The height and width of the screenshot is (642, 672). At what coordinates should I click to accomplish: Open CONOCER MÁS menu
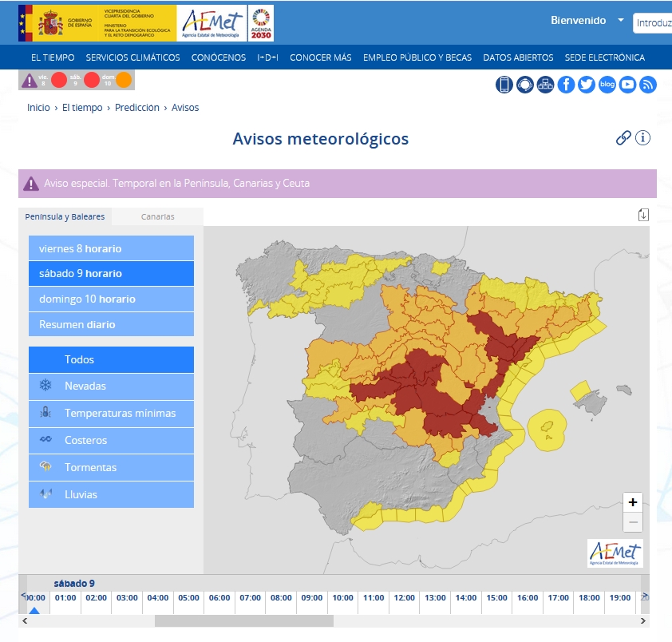click(x=321, y=57)
